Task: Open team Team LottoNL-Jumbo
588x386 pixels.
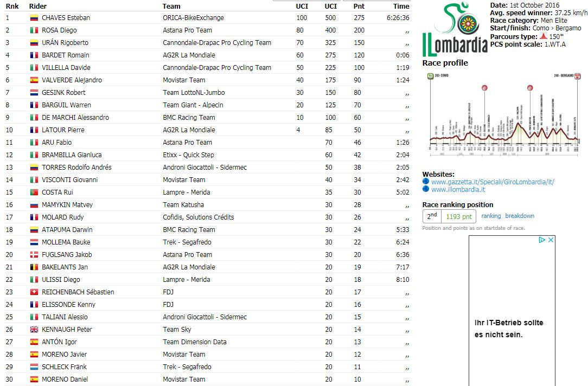Action: coord(194,93)
